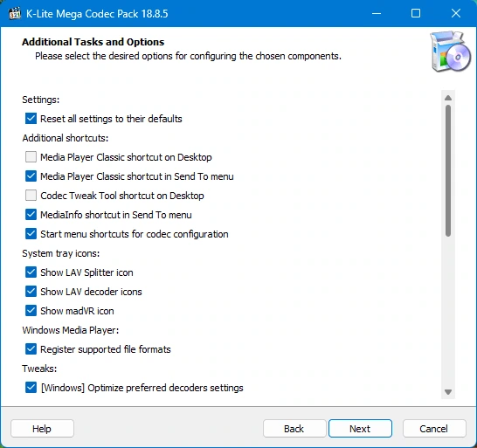Disable MediaInfo shortcut in Send To menu
Image resolution: width=477 pixels, height=448 pixels.
31,215
